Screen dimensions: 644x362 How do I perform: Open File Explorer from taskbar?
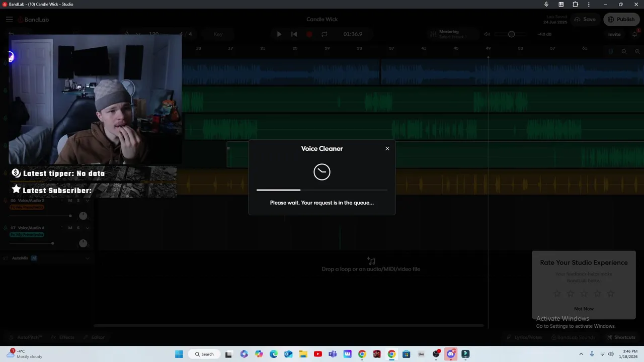(x=303, y=354)
